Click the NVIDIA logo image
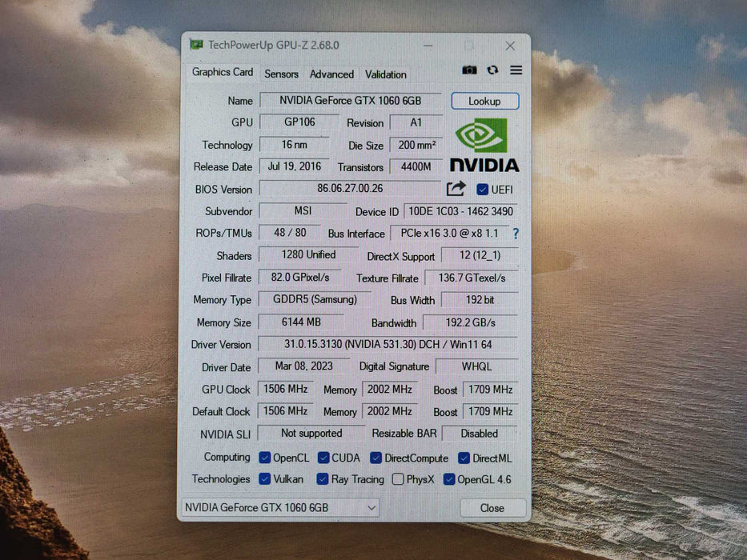Screen dimensions: 747x560 point(484,146)
